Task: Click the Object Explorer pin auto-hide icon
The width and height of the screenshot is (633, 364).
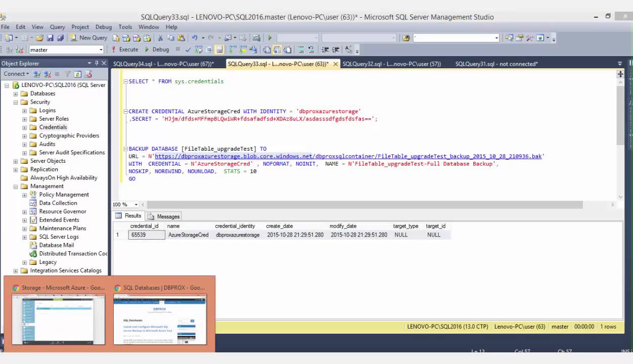Action: click(x=97, y=63)
